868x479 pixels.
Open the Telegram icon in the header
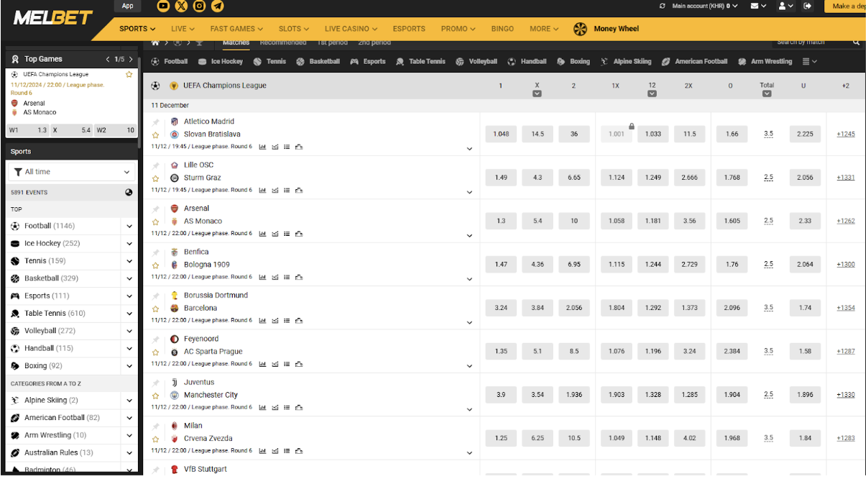click(217, 6)
